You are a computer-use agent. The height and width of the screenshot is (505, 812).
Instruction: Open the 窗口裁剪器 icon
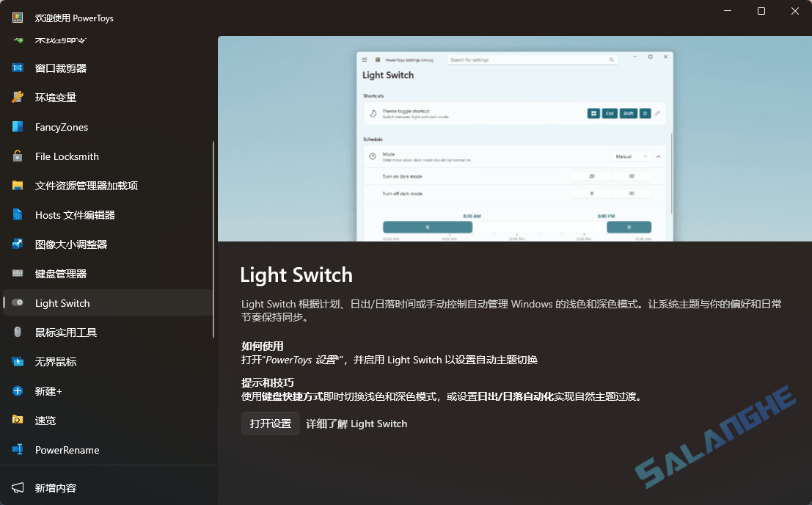pyautogui.click(x=18, y=68)
